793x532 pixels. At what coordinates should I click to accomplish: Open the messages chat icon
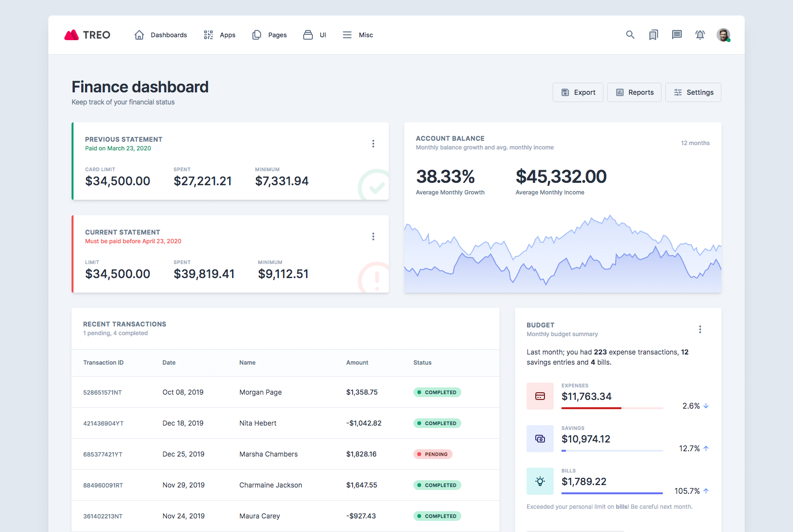tap(676, 35)
